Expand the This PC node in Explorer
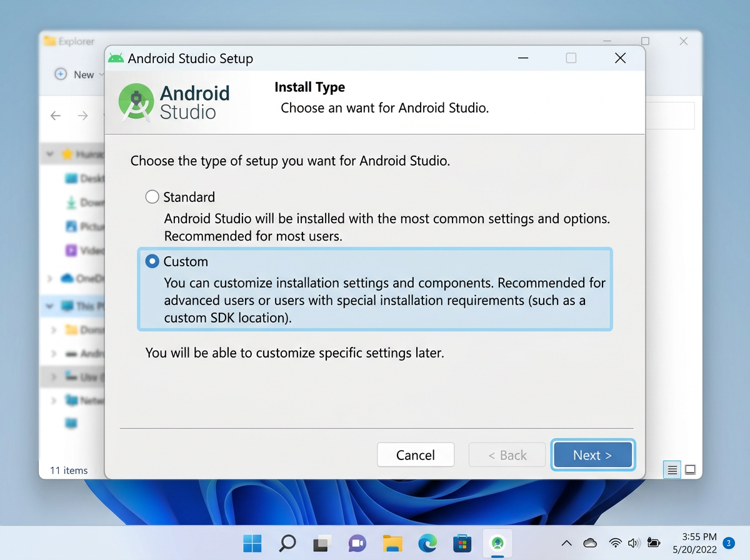The image size is (750, 560). tap(50, 306)
